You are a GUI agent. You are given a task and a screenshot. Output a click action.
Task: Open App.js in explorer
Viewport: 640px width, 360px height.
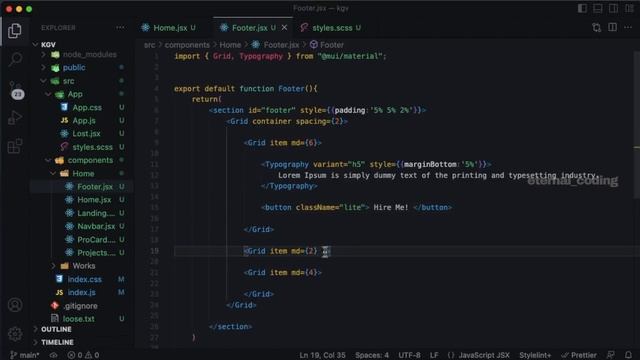[84, 120]
